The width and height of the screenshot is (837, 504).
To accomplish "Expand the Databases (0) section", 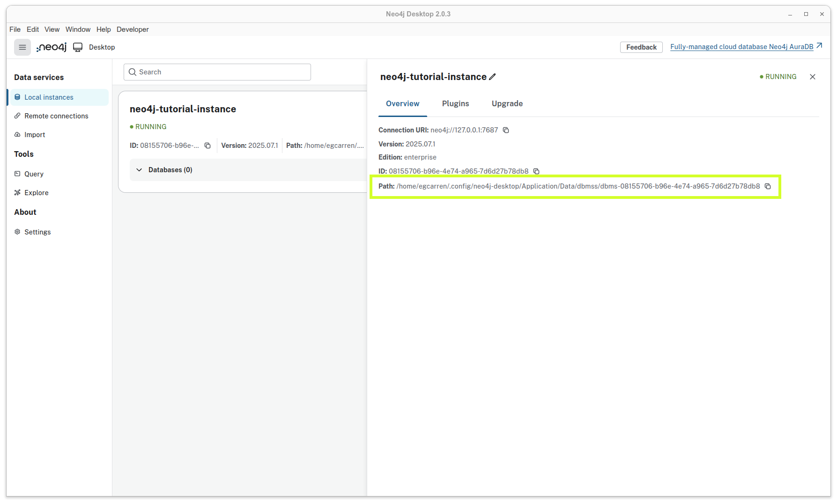I will pyautogui.click(x=139, y=170).
